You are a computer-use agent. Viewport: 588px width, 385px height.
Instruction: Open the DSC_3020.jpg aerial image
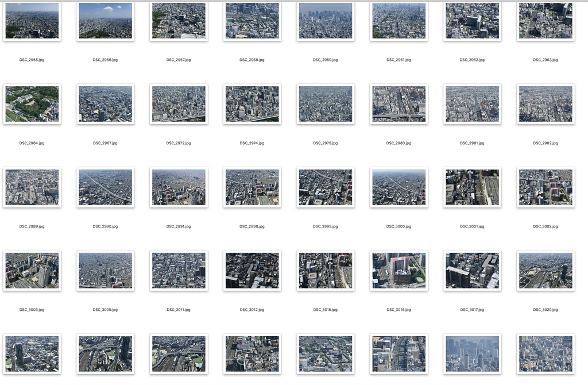[x=545, y=270]
